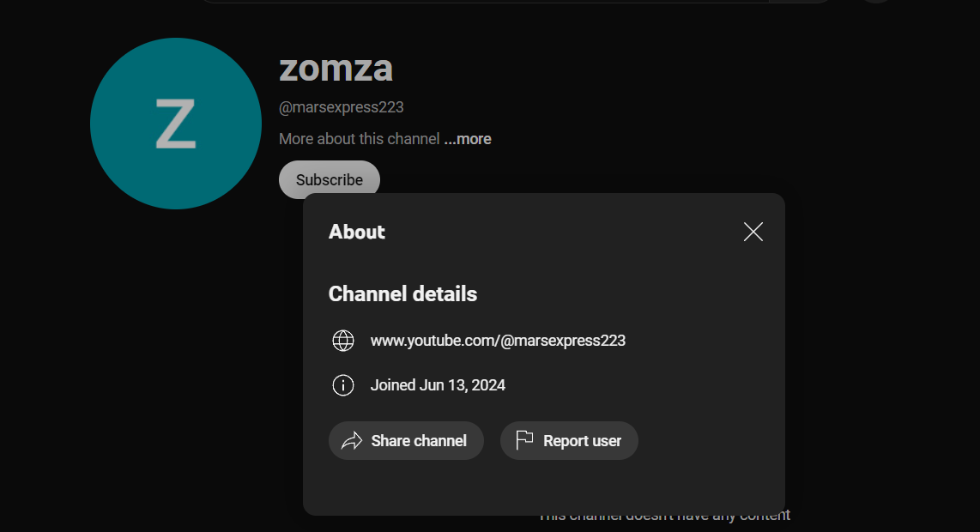Select the Joined Jun 13, 2024 text
Screen dimensions: 980x532
coord(438,385)
